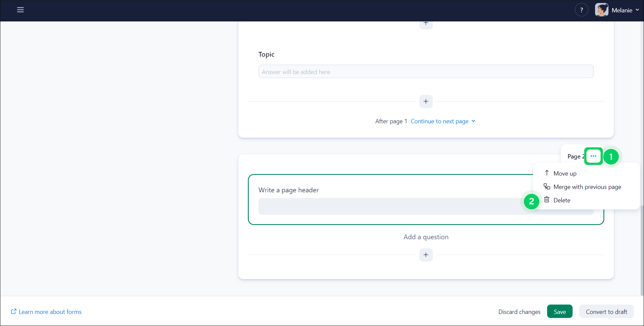Image resolution: width=644 pixels, height=326 pixels.
Task: Click Discard changes
Action: point(519,311)
